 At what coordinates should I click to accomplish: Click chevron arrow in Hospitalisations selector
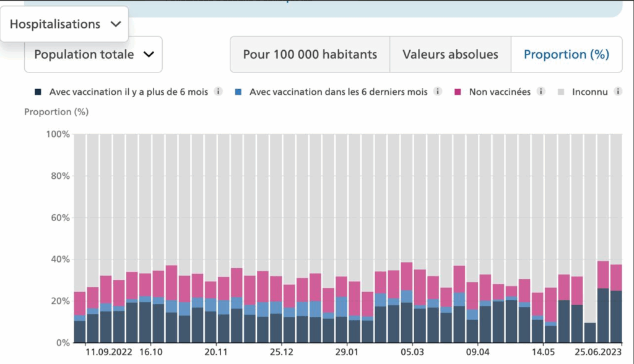(115, 24)
